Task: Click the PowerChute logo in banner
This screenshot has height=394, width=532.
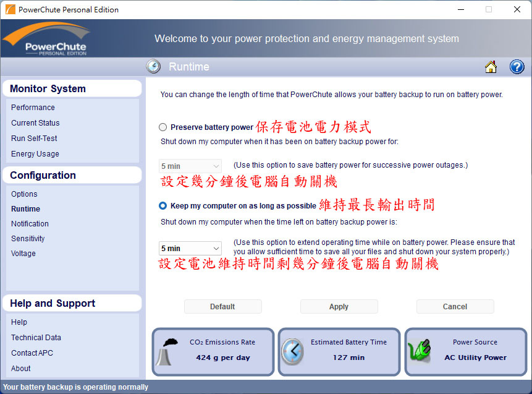Action: click(47, 38)
